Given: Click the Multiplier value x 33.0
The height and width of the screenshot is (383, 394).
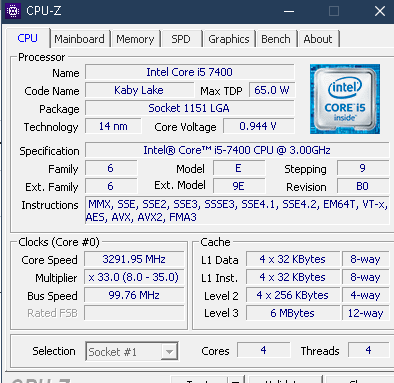Looking at the screenshot, I should point(134,277).
